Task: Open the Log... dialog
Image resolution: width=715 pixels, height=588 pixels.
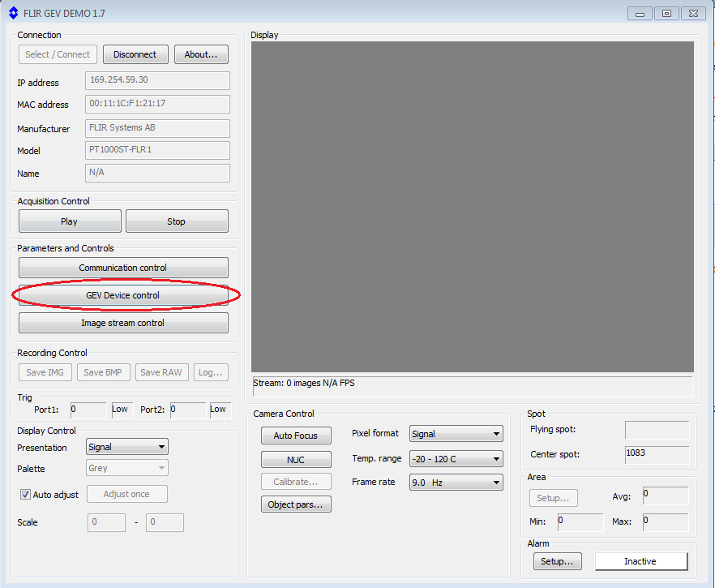Action: pyautogui.click(x=211, y=372)
